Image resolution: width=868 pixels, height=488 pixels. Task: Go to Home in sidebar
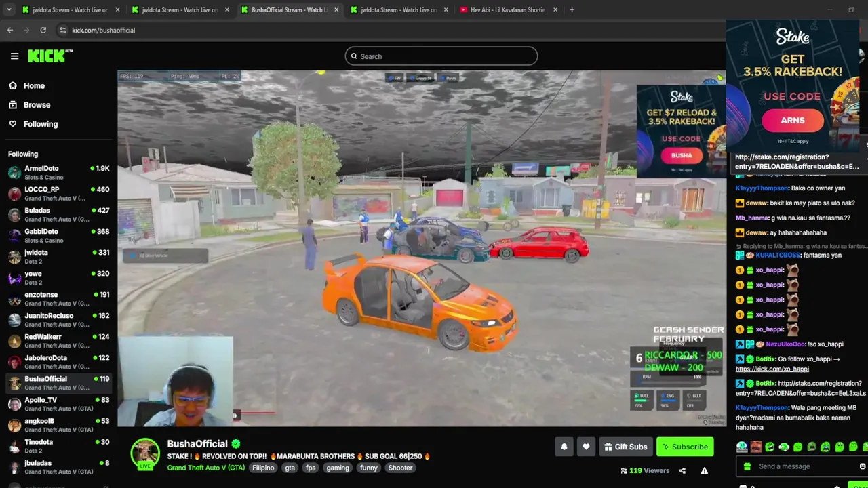coord(26,86)
